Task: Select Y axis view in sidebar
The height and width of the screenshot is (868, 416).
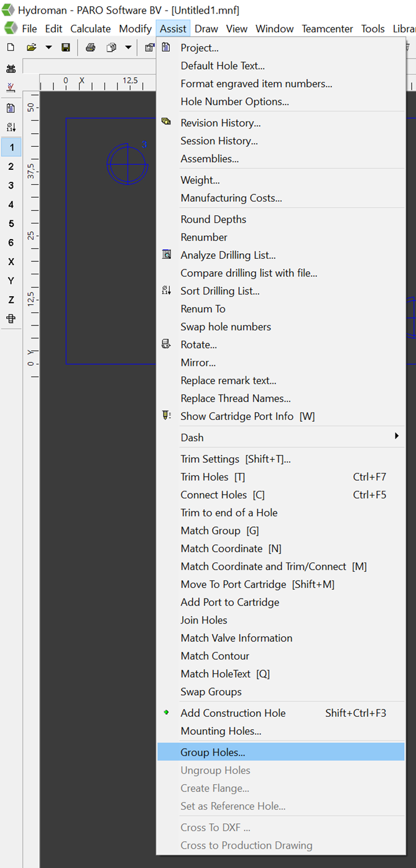Action: point(11,281)
